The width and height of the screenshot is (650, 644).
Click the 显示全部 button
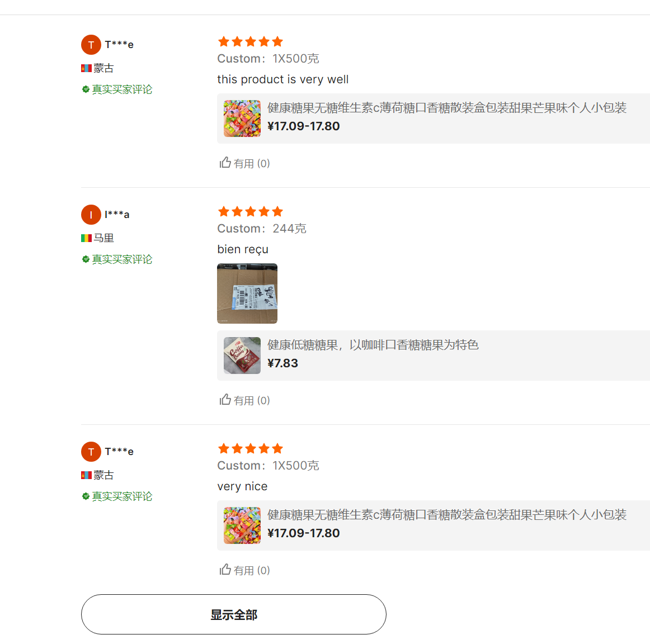click(233, 614)
